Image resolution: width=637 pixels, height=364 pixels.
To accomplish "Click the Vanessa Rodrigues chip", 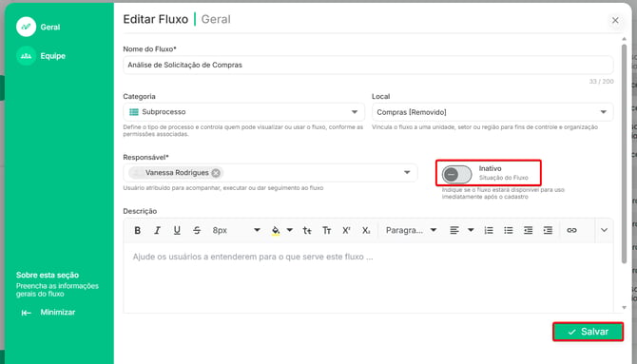I will click(x=175, y=173).
